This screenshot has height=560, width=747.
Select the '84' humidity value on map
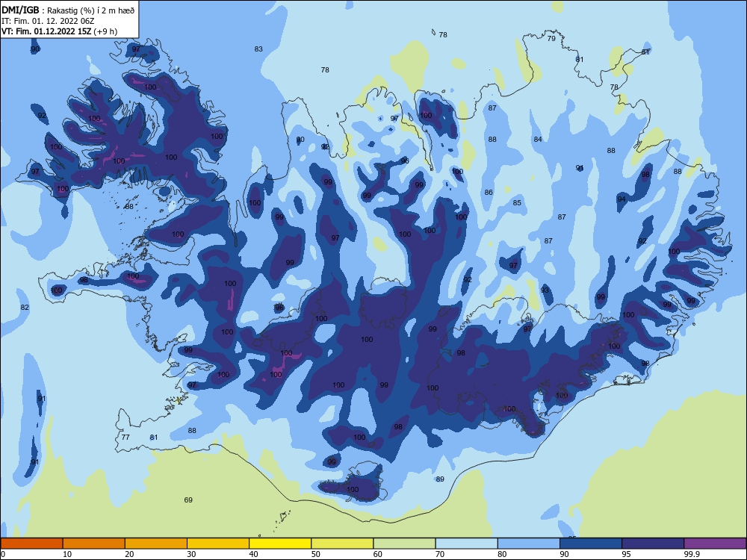[x=538, y=139]
